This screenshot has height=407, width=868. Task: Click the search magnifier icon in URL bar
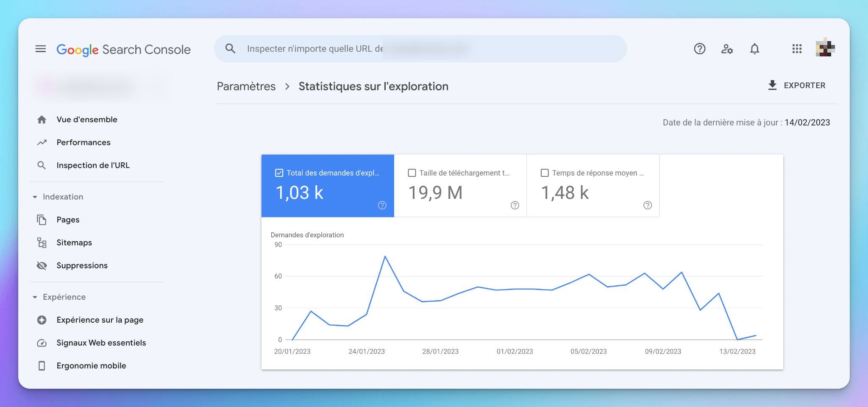click(230, 49)
